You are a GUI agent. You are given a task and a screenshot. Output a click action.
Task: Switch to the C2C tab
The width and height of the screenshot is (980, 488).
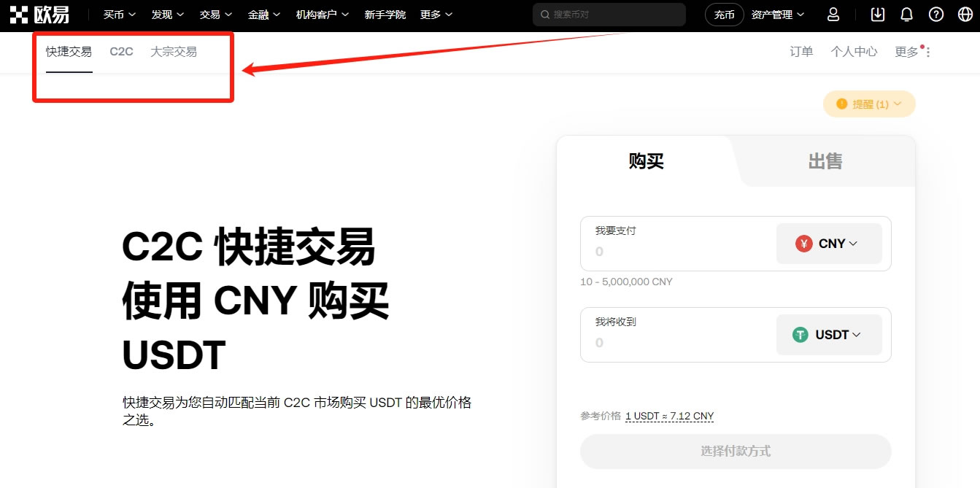pyautogui.click(x=121, y=52)
